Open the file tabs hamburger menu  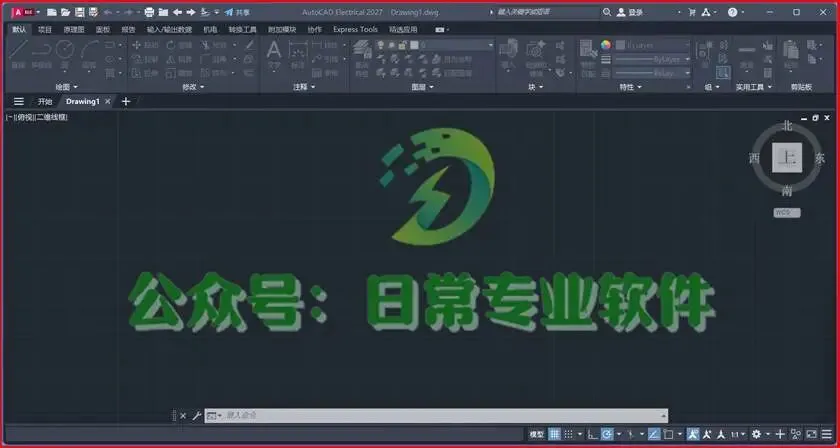coord(19,101)
